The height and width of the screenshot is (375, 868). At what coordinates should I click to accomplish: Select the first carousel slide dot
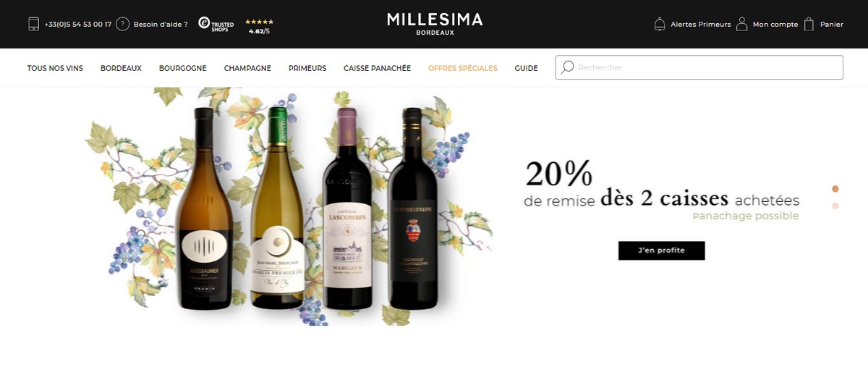coord(835,189)
